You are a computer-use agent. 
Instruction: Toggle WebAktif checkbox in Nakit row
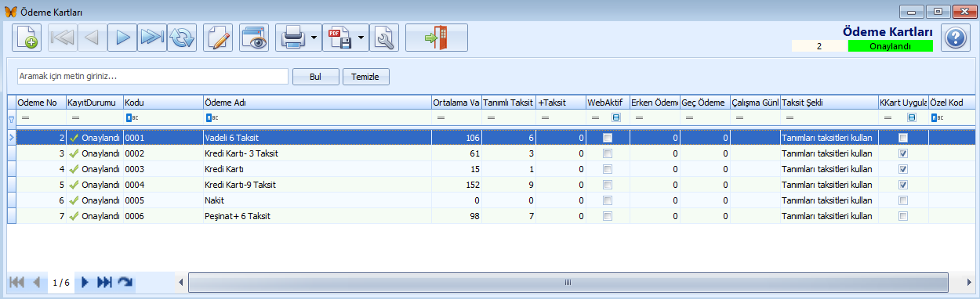point(608,200)
